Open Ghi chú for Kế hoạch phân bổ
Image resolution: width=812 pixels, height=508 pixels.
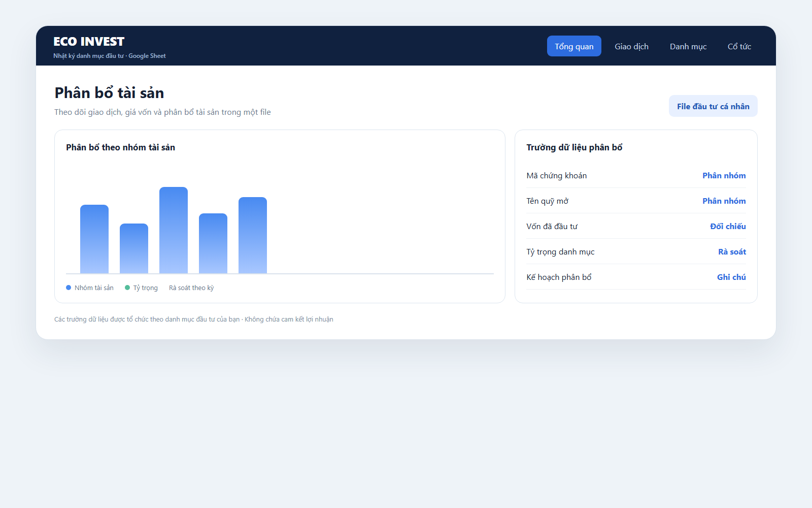731,277
